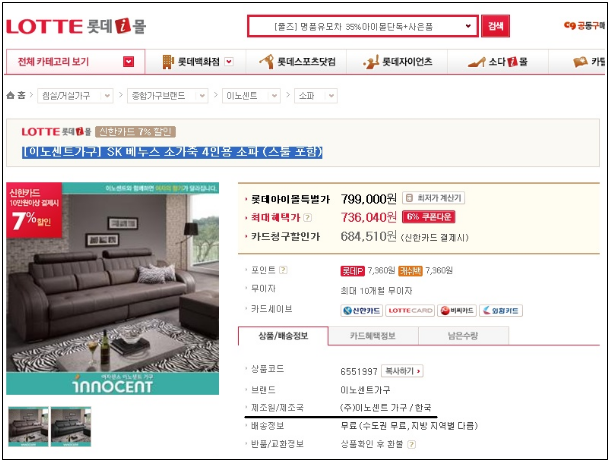Click the 복사하기 copy code button

pyautogui.click(x=402, y=371)
